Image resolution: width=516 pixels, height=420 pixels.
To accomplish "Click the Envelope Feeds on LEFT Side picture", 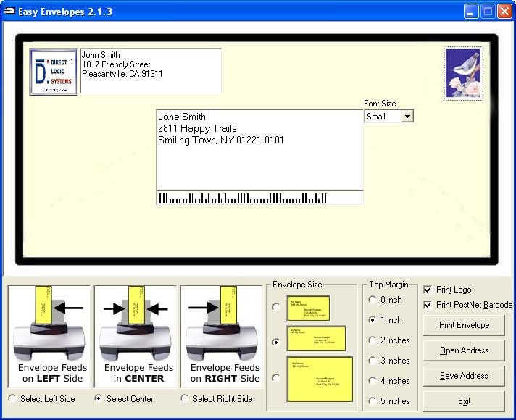I will (x=49, y=337).
